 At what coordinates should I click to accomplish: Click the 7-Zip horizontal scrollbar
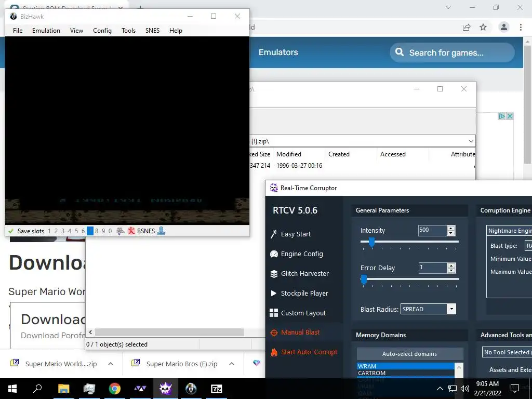[x=169, y=332]
